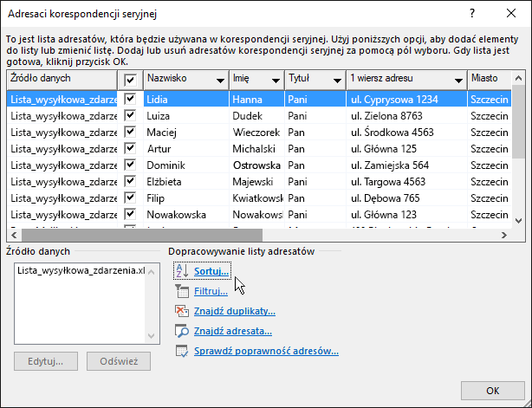Image resolution: width=532 pixels, height=408 pixels.
Task: Confirm the list with the OK button
Action: click(493, 391)
